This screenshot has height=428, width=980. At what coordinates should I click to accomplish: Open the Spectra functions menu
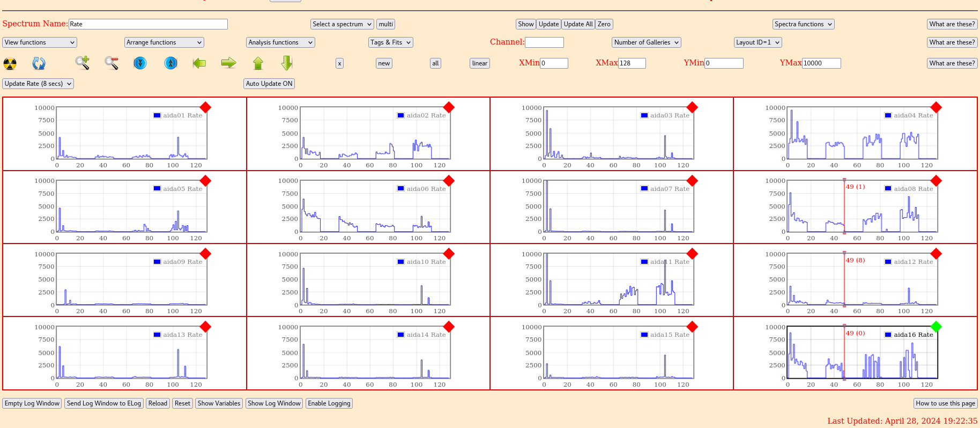803,24
